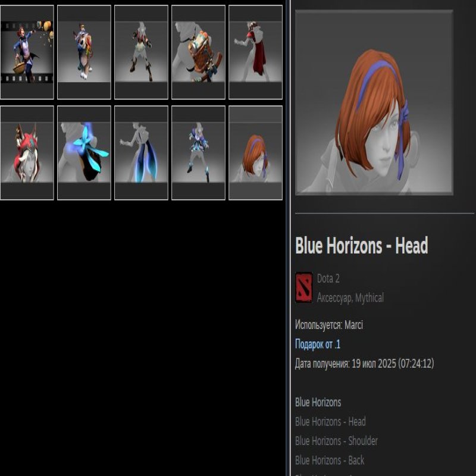Open the brown backpack item
Image resolution: width=476 pixels, height=476 pixels.
click(x=198, y=52)
